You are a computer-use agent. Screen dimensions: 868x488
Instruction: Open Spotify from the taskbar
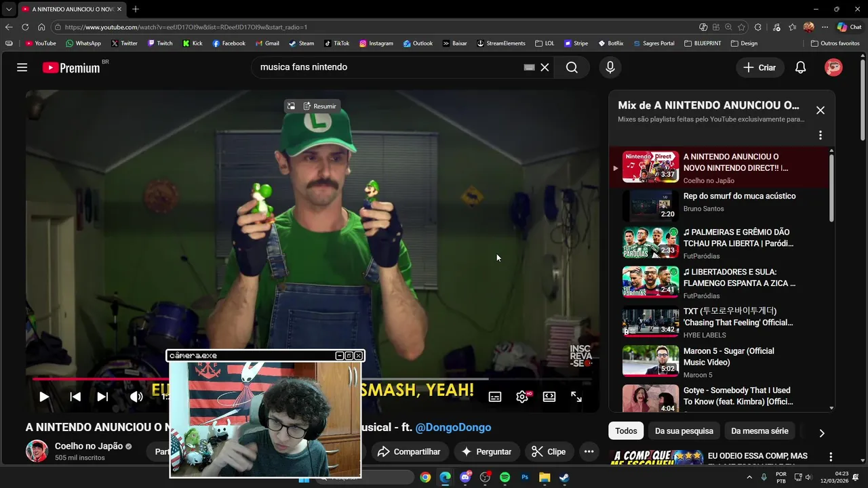click(505, 477)
